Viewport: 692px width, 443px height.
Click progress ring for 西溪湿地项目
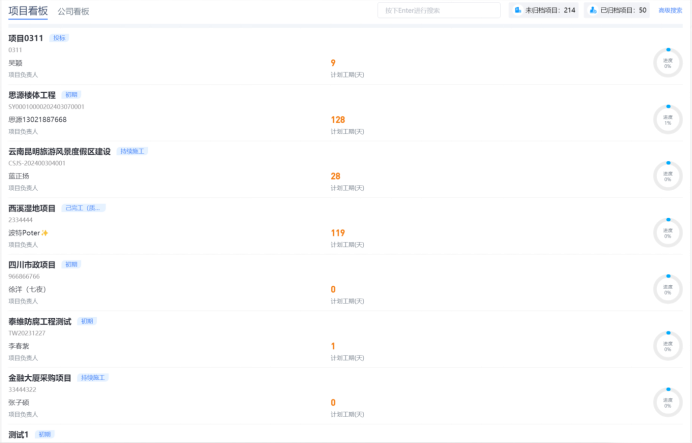click(x=667, y=233)
